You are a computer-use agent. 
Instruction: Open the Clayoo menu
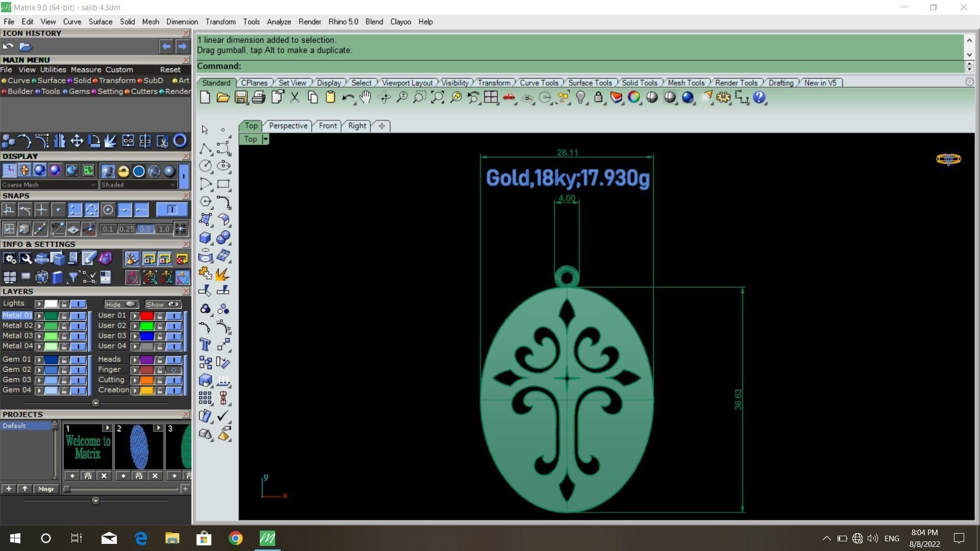click(401, 22)
